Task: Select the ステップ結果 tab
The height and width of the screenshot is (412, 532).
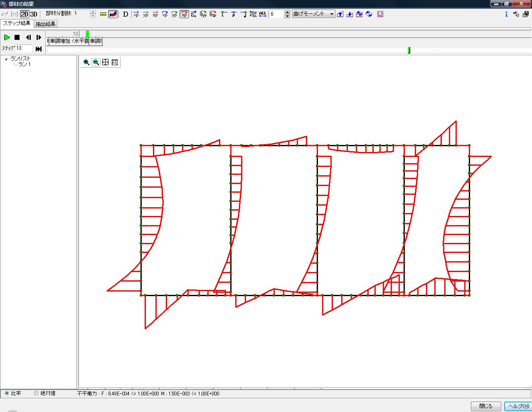Action: point(17,24)
